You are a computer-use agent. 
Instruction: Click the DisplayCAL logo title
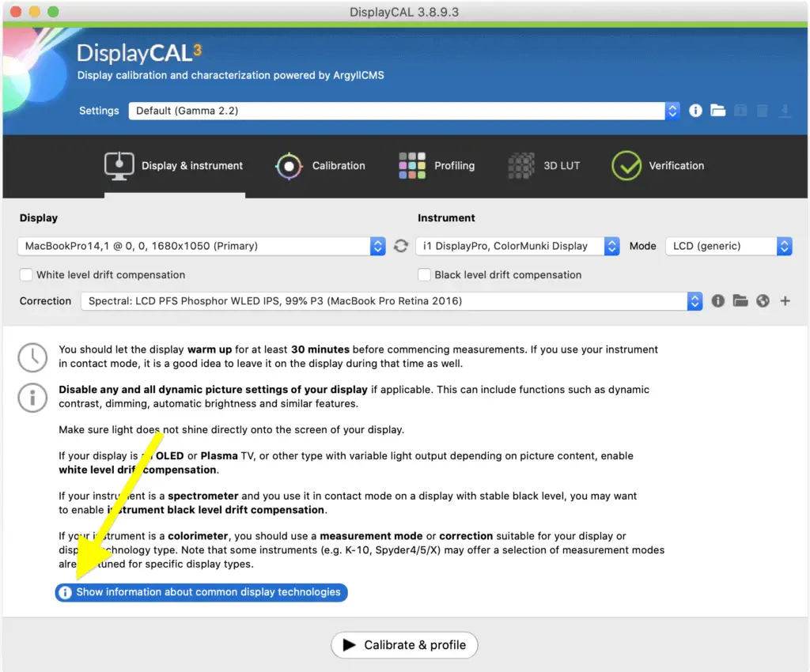click(x=139, y=53)
